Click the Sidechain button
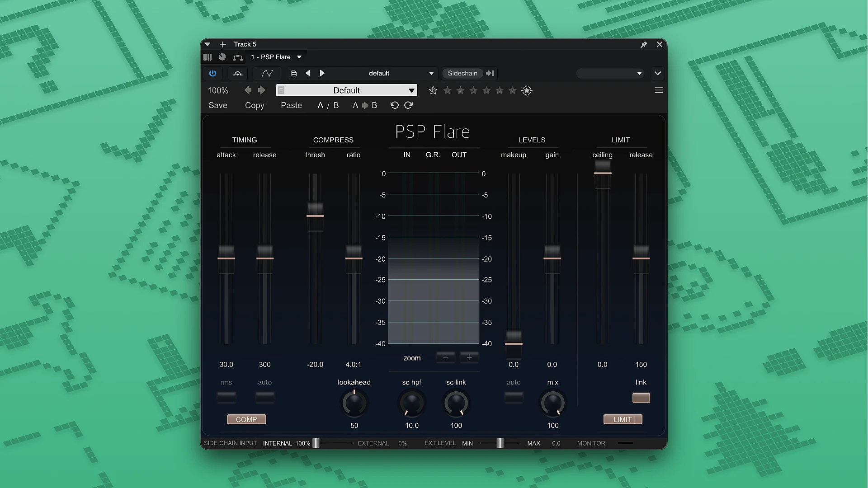The image size is (868, 488). point(462,73)
